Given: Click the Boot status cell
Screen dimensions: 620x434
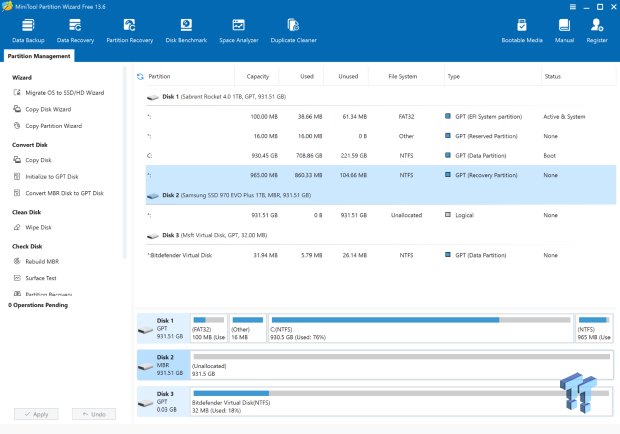Looking at the screenshot, I should click(549, 155).
